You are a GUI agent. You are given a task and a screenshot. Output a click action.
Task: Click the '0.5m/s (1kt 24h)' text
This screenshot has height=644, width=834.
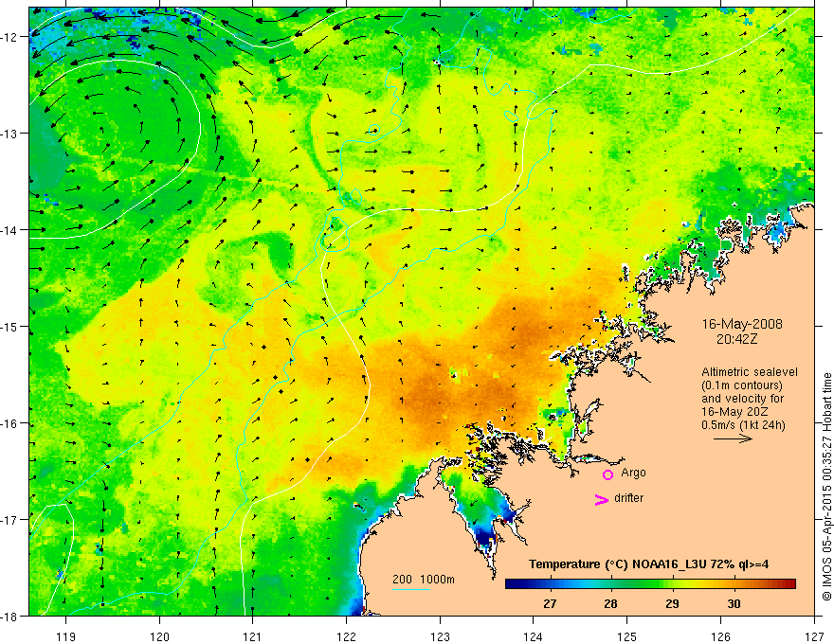pos(743,425)
